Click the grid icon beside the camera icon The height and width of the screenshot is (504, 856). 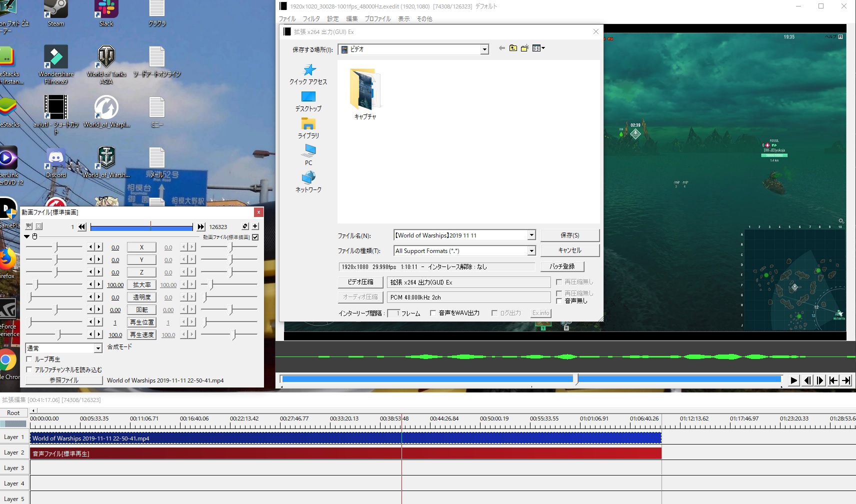pos(39,226)
